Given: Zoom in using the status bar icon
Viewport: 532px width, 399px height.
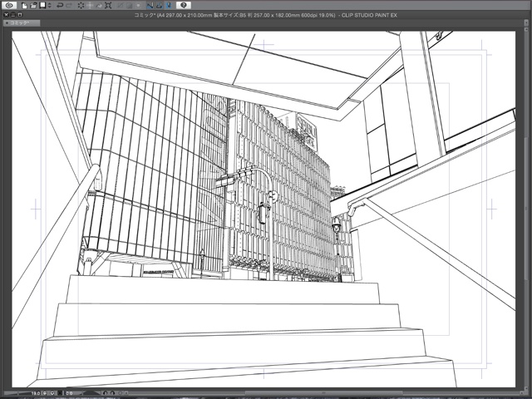Looking at the screenshot, I should click(x=52, y=393).
